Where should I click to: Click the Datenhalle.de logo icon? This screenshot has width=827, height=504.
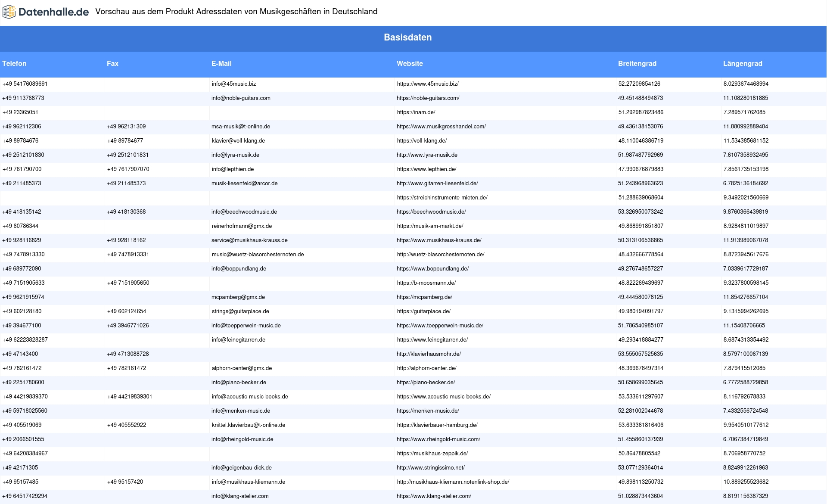[9, 12]
